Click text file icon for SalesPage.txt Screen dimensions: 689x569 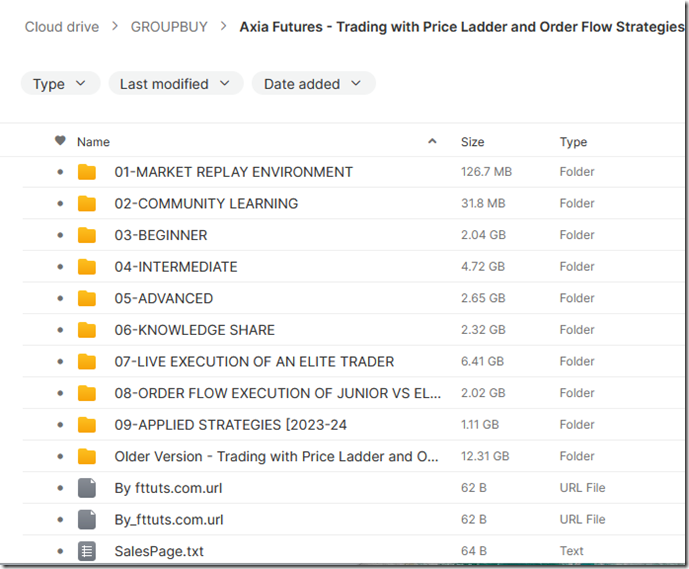coord(87,551)
